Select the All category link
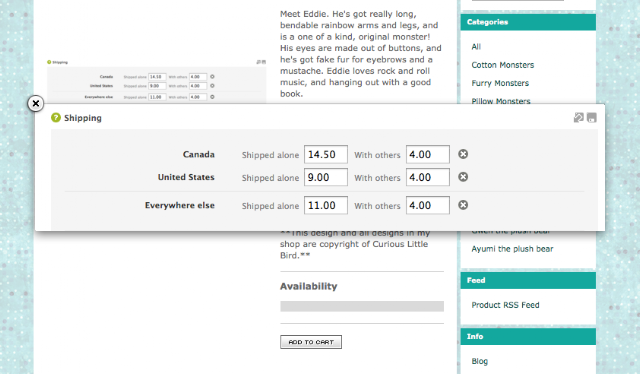 click(476, 47)
